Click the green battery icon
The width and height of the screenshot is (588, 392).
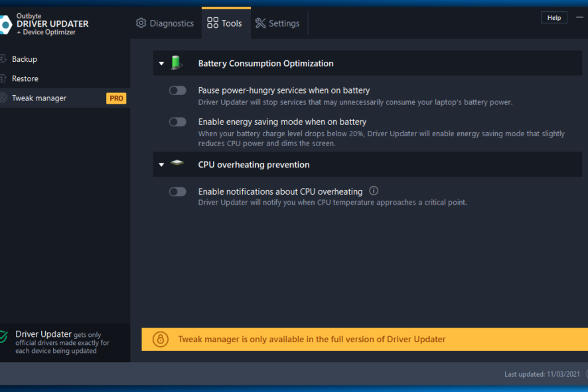coord(177,63)
